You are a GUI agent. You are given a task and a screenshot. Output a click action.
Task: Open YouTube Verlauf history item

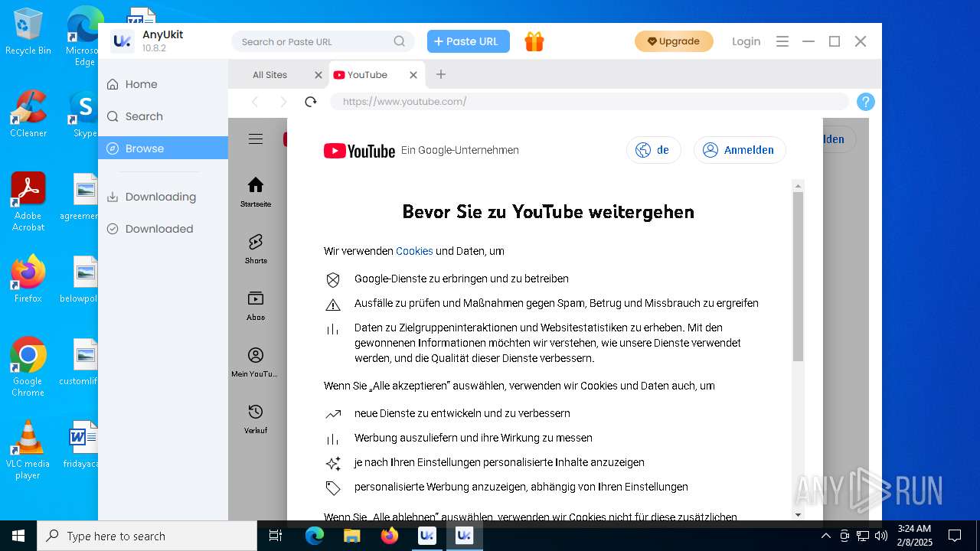tap(256, 419)
